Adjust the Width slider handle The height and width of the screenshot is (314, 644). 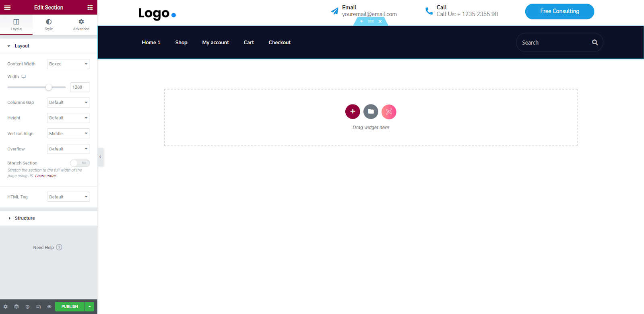[x=49, y=87]
